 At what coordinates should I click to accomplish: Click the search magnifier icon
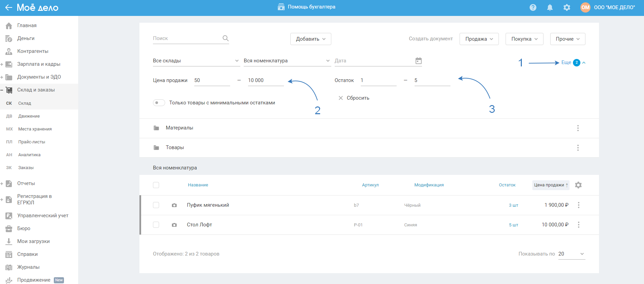point(225,38)
